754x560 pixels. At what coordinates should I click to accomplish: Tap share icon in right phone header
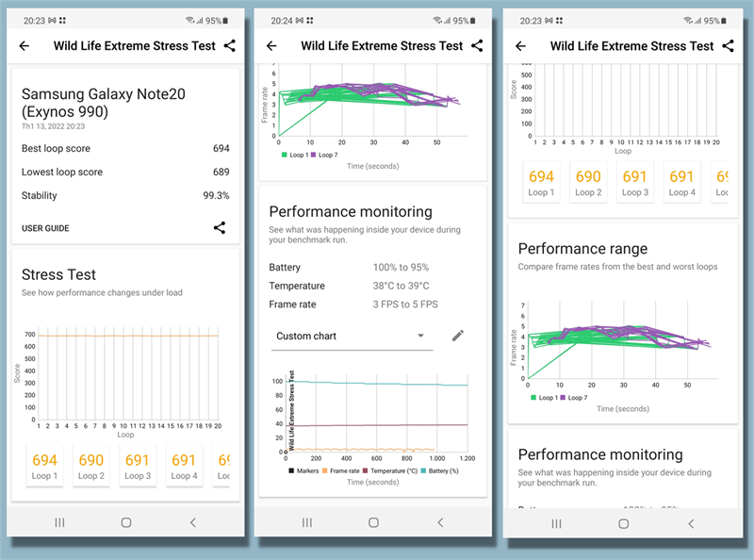coord(728,46)
